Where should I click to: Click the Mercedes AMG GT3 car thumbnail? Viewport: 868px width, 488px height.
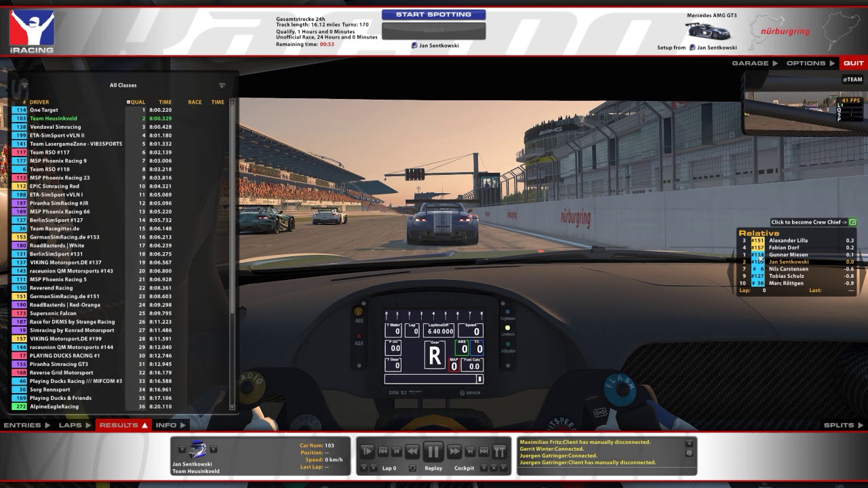[x=708, y=31]
